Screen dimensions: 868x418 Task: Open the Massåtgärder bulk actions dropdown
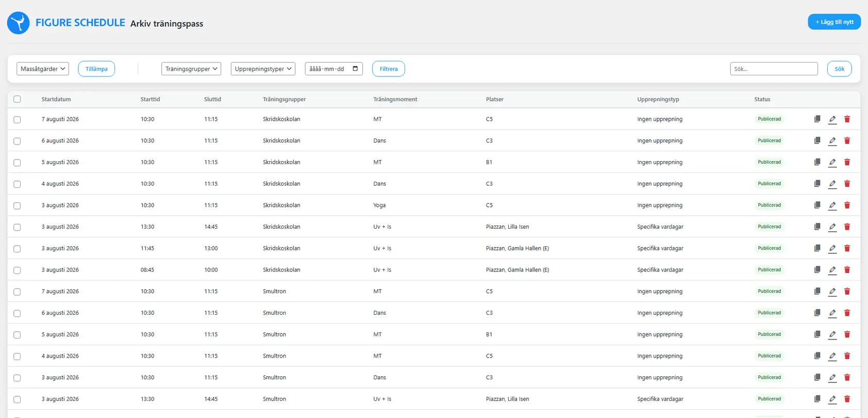pyautogui.click(x=43, y=69)
